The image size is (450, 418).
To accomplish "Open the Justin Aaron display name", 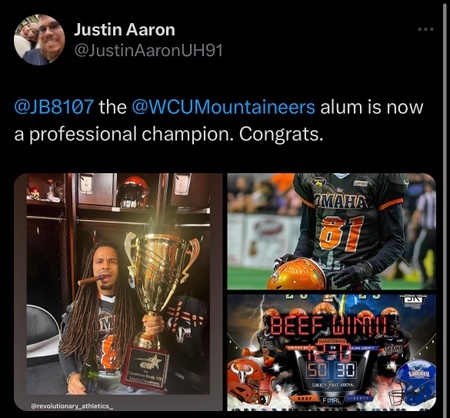I will [124, 29].
